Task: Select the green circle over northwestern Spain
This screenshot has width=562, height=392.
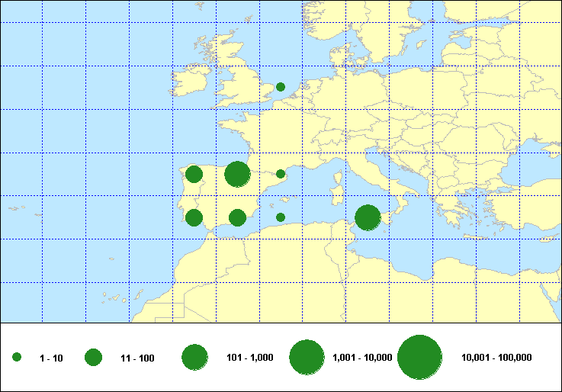Action: click(194, 174)
